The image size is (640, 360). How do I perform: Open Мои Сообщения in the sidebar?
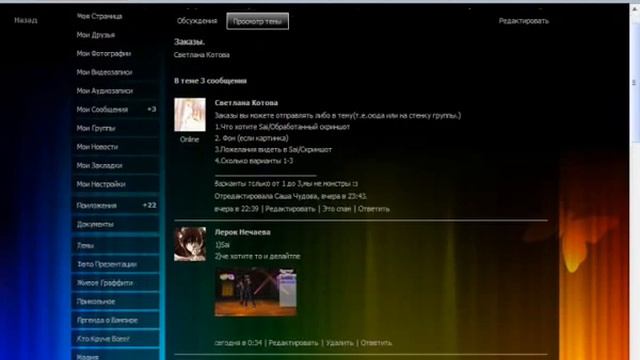[102, 109]
